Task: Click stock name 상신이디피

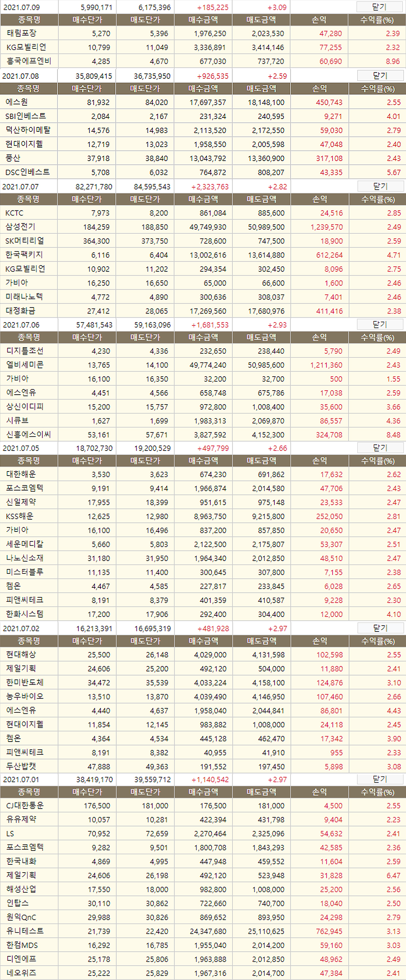Action: (x=25, y=407)
